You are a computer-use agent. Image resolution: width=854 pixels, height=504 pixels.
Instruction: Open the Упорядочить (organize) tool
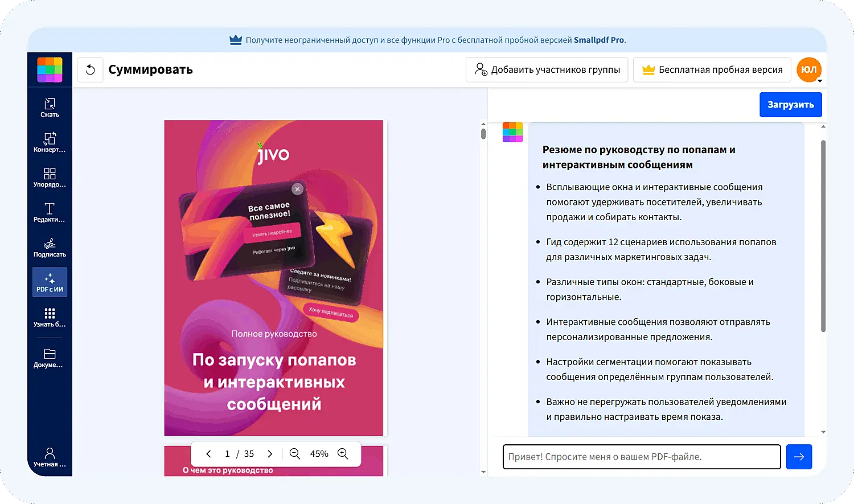pos(50,177)
